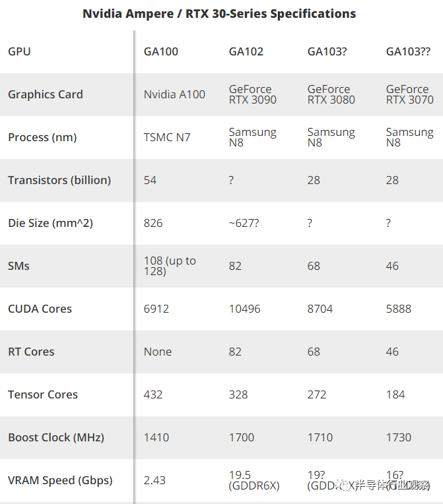Click the 10496 CUDA cores value

click(x=246, y=309)
